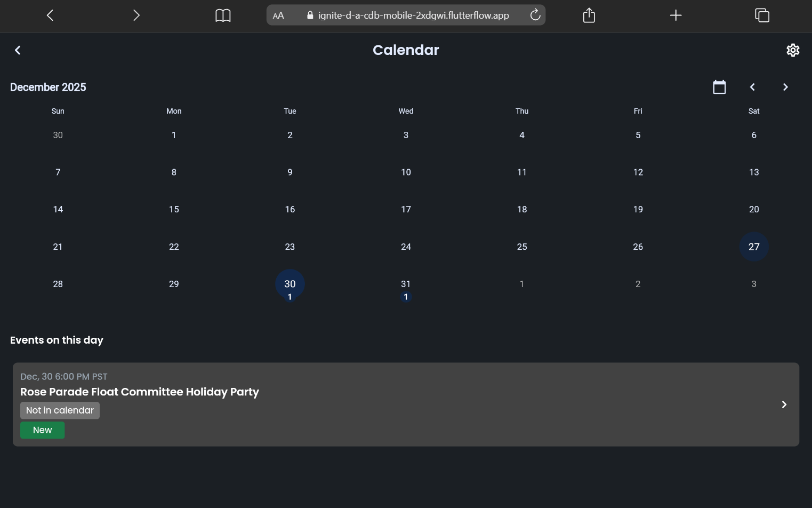Select December 30 on the calendar
The width and height of the screenshot is (812, 508).
pos(290,284)
